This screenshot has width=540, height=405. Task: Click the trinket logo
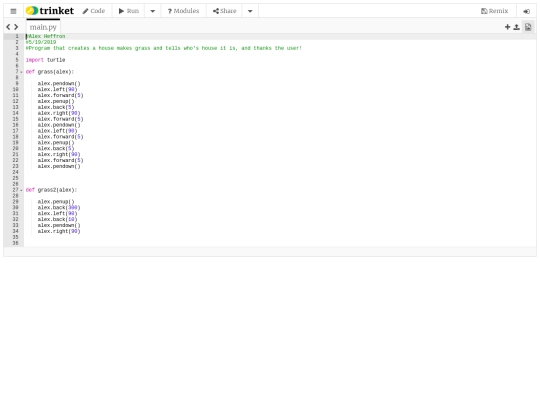[50, 11]
